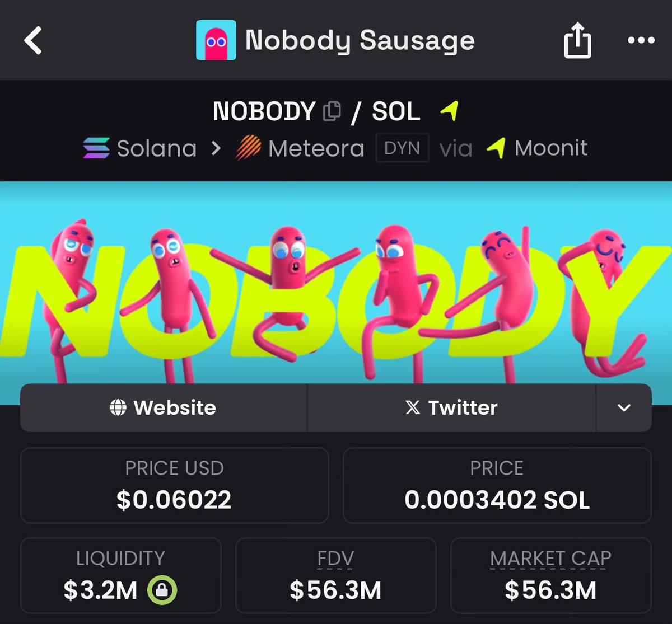672x624 pixels.
Task: Tap the globe icon on Website button
Action: pyautogui.click(x=118, y=407)
